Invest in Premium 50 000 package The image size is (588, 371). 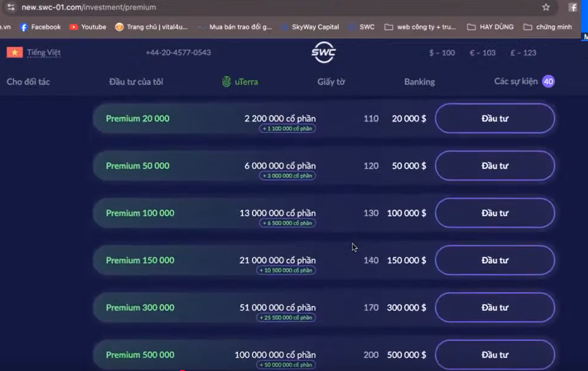coord(495,166)
